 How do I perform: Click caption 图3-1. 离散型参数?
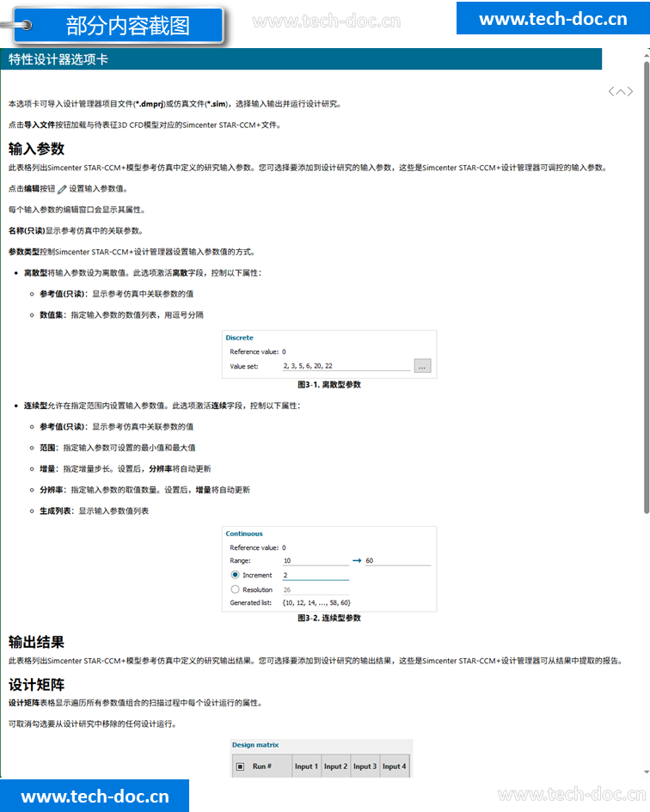tap(329, 385)
